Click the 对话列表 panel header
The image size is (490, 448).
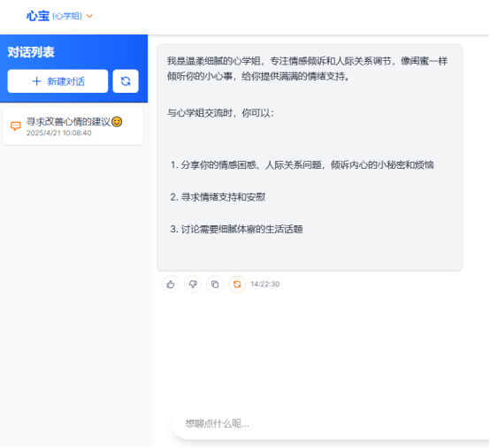coord(31,52)
